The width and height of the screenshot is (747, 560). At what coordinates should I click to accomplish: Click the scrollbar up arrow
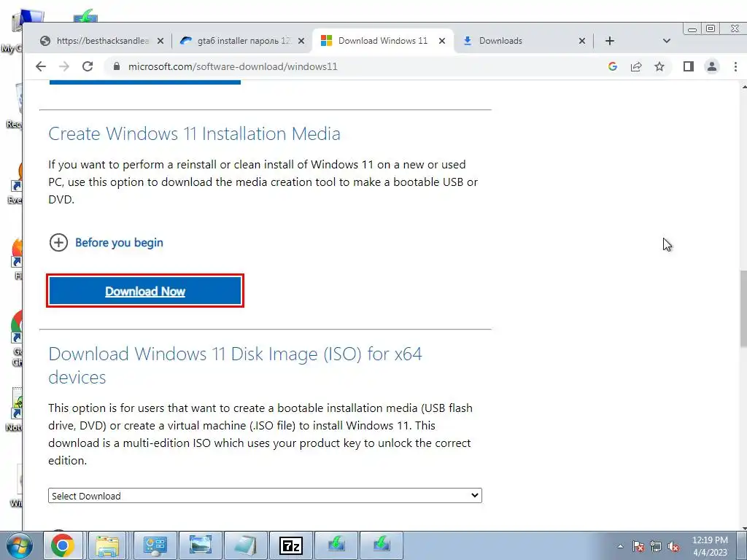[743, 87]
